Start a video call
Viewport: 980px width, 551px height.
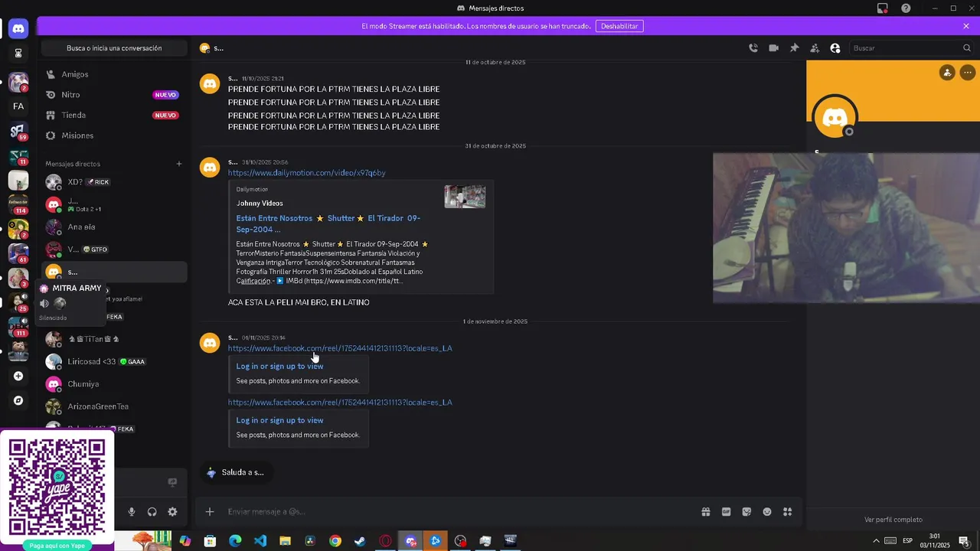point(774,48)
